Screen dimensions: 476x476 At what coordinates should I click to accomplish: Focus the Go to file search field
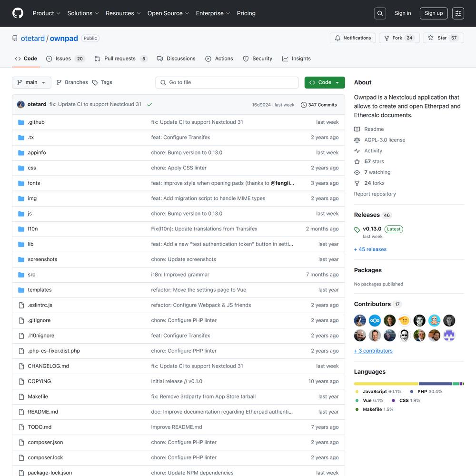[227, 82]
